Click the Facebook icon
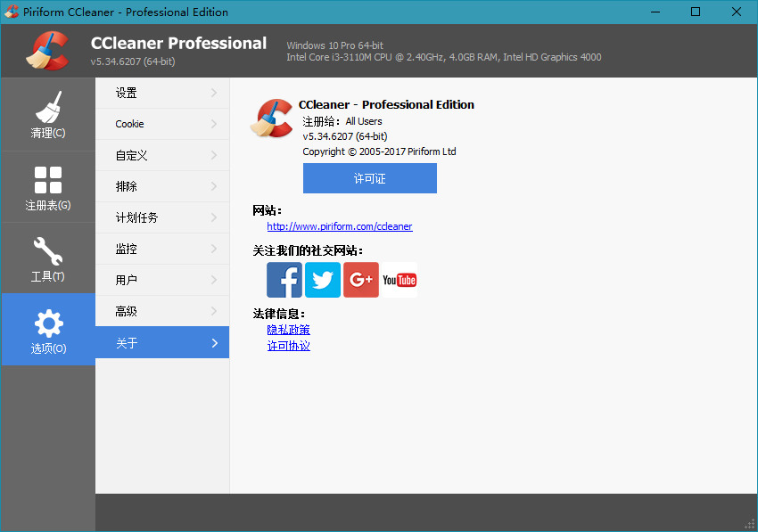Image resolution: width=758 pixels, height=532 pixels. 284,280
